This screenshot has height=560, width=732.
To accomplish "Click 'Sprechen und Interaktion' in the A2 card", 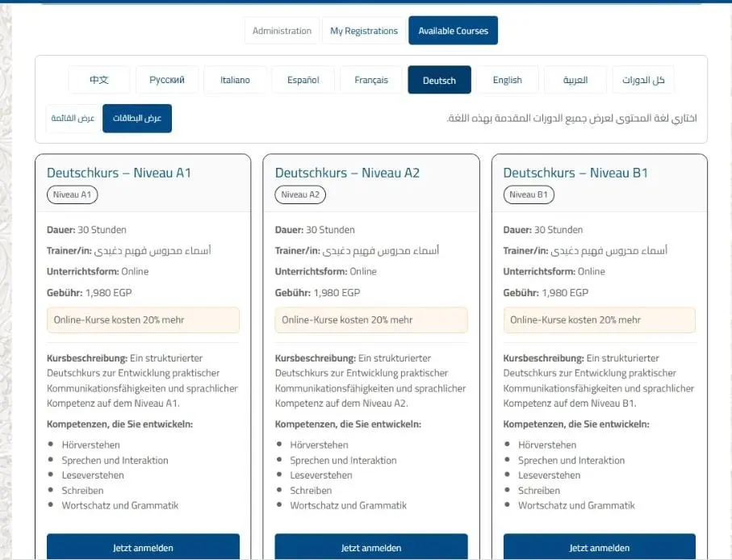I will pyautogui.click(x=343, y=460).
